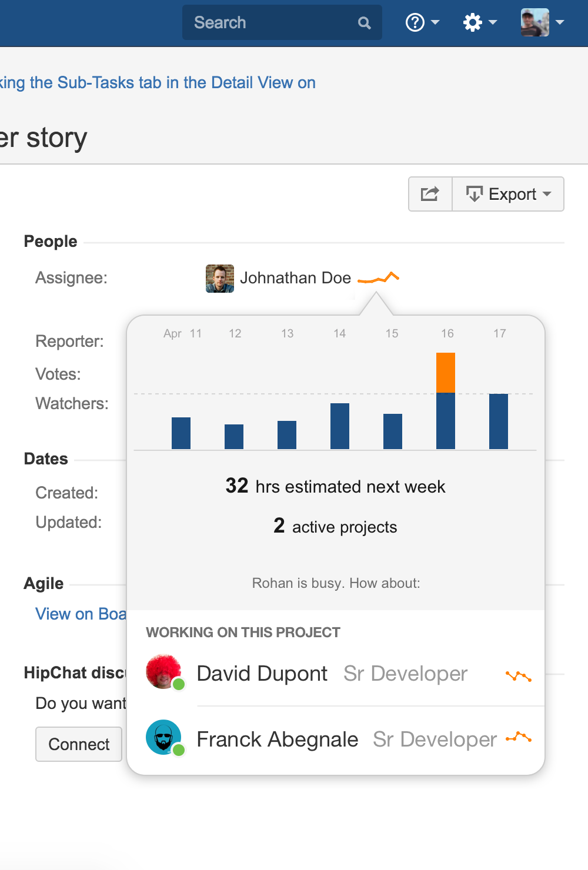Click Johnathan Doe's avatar thumbnail
Viewport: 588px width, 870px height.
click(x=219, y=277)
